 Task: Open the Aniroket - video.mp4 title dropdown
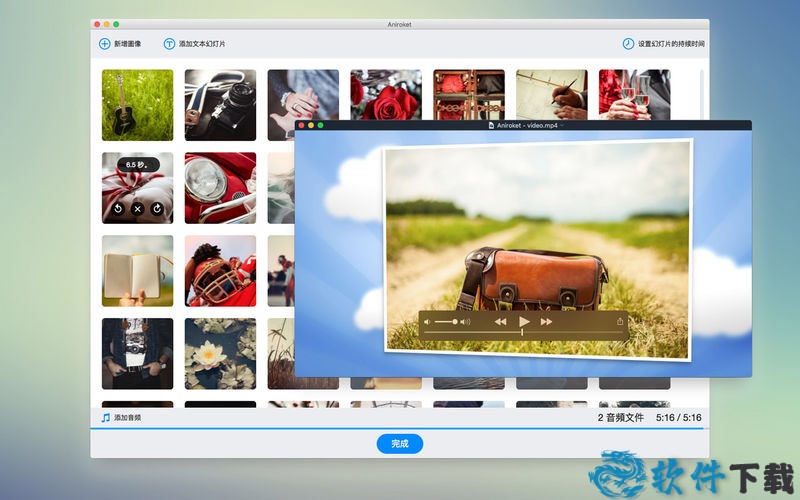[x=563, y=126]
